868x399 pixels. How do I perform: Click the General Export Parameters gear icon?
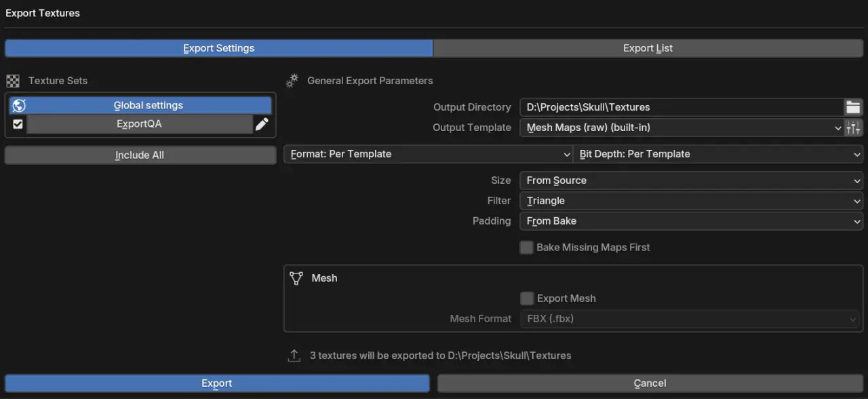(292, 81)
